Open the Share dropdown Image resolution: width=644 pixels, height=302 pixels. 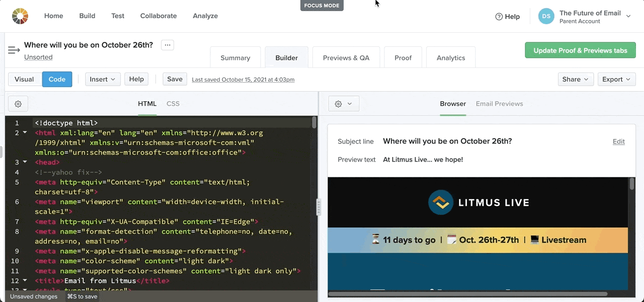tap(576, 79)
